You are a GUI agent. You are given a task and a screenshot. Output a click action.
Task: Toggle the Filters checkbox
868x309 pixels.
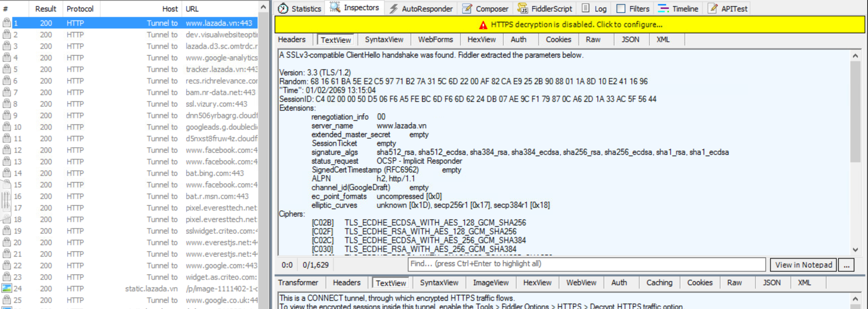click(621, 8)
